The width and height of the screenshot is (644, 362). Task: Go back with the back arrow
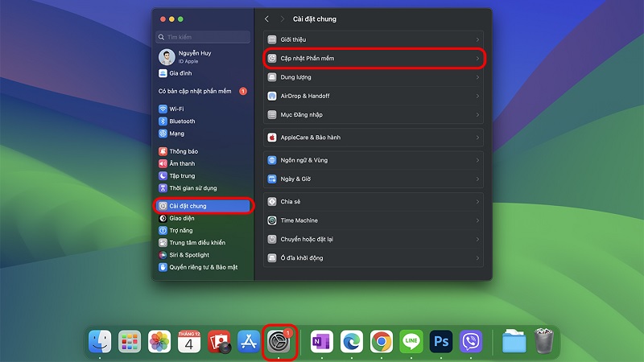click(267, 19)
